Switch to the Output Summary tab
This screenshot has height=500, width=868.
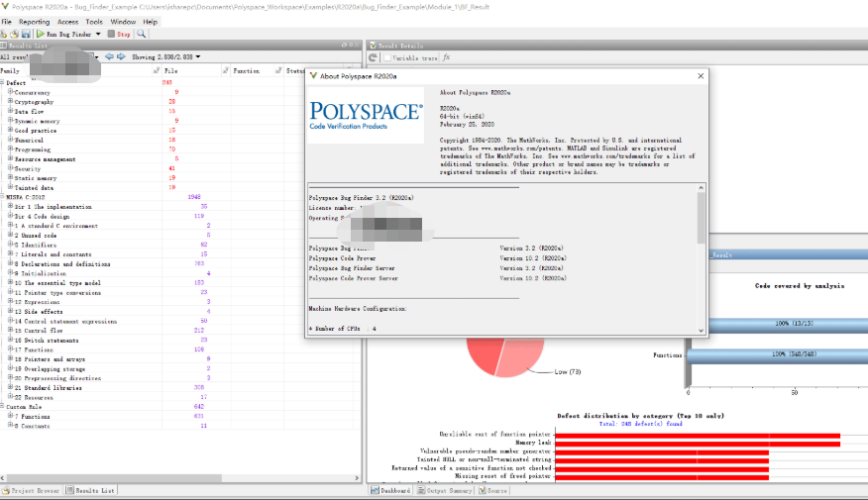point(445,490)
